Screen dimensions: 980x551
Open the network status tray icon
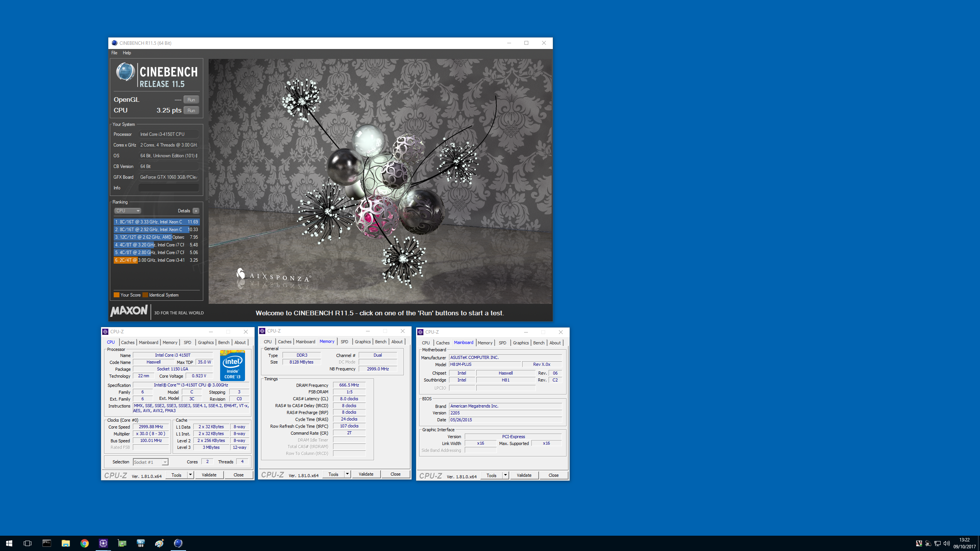coord(937,543)
